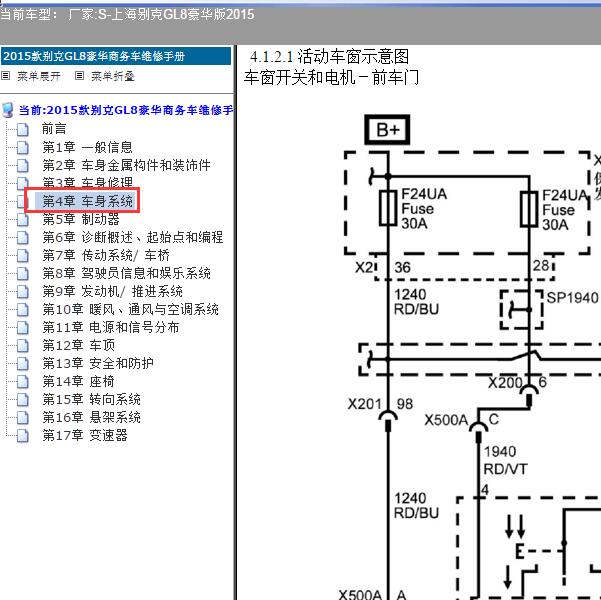Open 第11章 电源和信号分布

(110, 327)
